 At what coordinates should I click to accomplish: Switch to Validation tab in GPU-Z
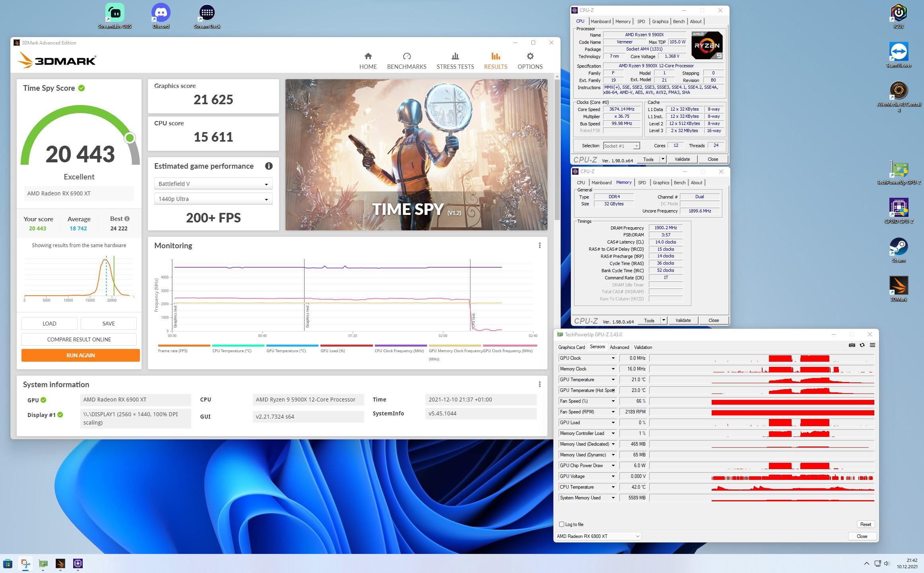[643, 347]
